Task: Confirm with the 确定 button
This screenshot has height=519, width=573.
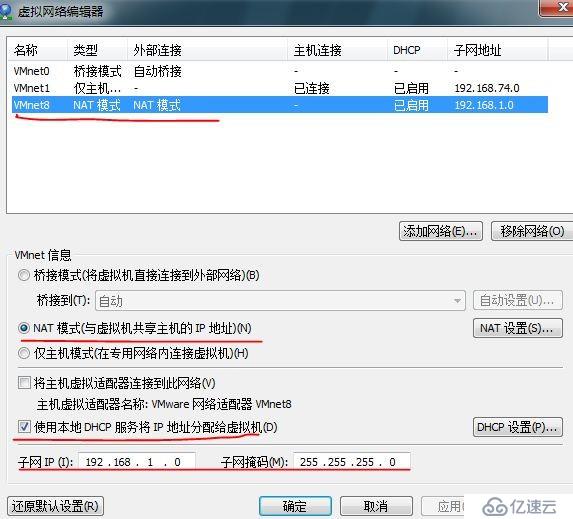Action: pos(295,506)
